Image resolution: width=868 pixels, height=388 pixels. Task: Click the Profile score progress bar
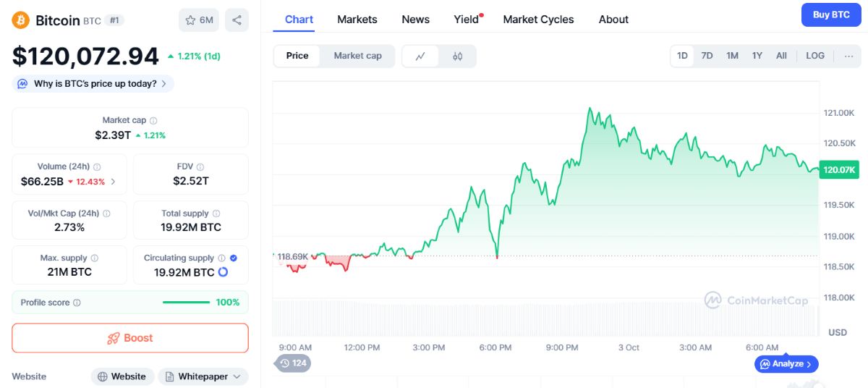tap(187, 303)
